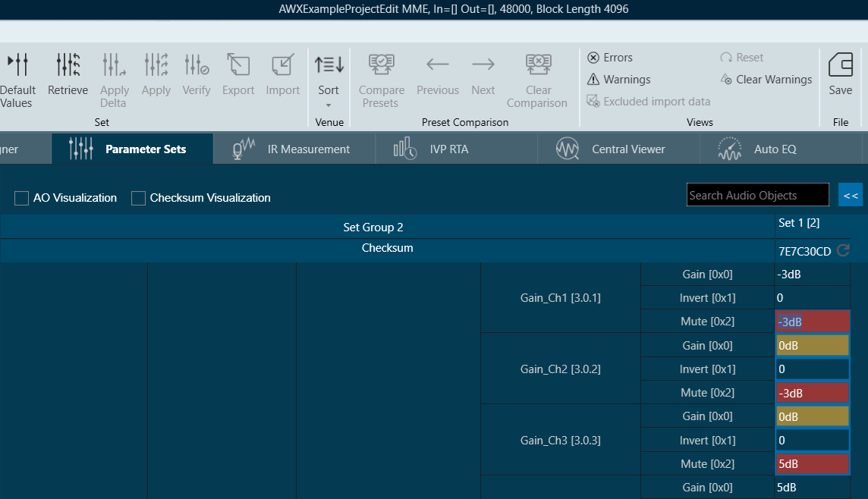Open the IR Measurement tab
Image resolution: width=868 pixels, height=499 pixels.
coord(294,149)
